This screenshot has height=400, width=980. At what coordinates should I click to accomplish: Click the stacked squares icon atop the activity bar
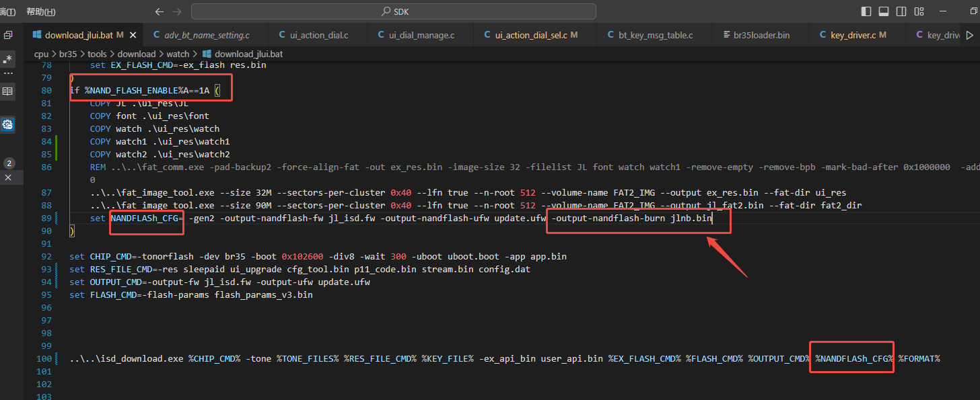[x=8, y=35]
